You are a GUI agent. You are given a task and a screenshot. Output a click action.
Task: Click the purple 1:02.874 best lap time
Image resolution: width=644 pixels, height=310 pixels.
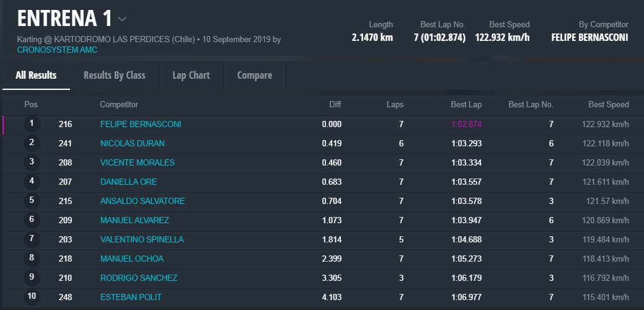pyautogui.click(x=466, y=124)
